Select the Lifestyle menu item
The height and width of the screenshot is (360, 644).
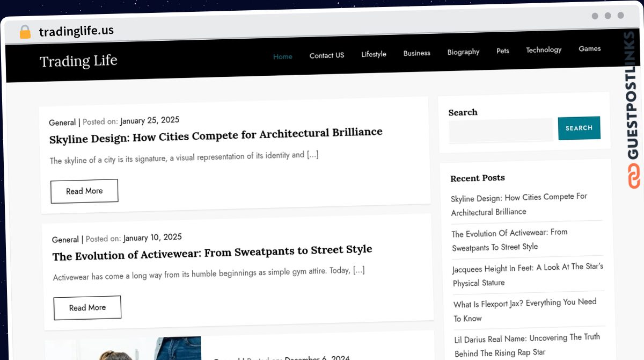click(374, 54)
